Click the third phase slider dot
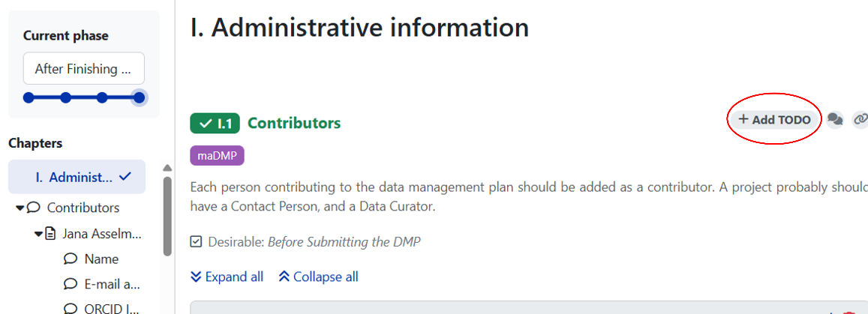Viewport: 868px width, 314px height. 102,97
